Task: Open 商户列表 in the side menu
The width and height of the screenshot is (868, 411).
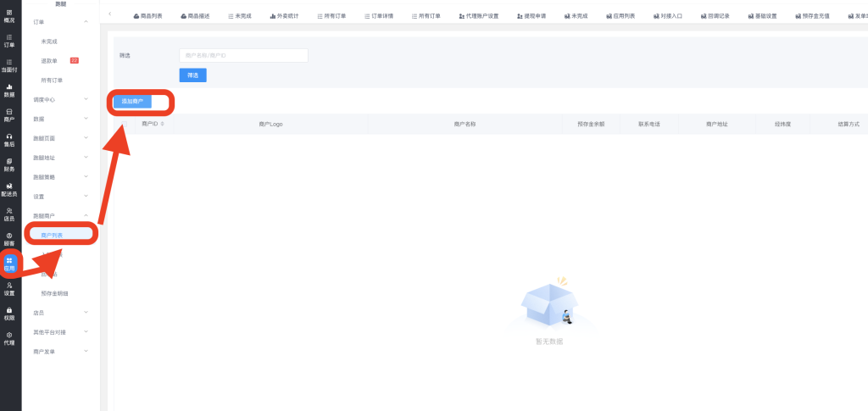Action: coord(53,235)
